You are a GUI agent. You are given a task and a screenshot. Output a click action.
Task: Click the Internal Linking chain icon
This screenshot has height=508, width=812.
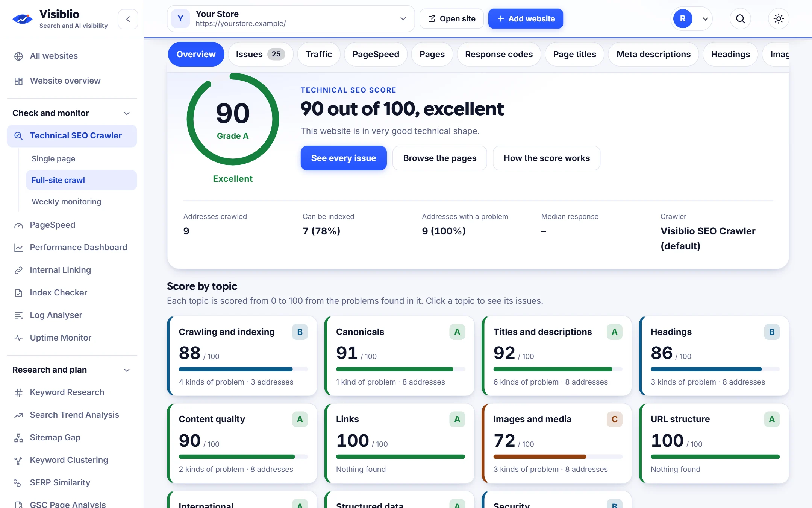tap(18, 270)
